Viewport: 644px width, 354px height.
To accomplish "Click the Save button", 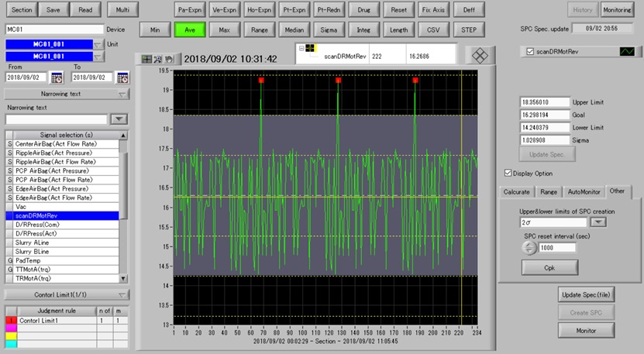I will tap(53, 10).
